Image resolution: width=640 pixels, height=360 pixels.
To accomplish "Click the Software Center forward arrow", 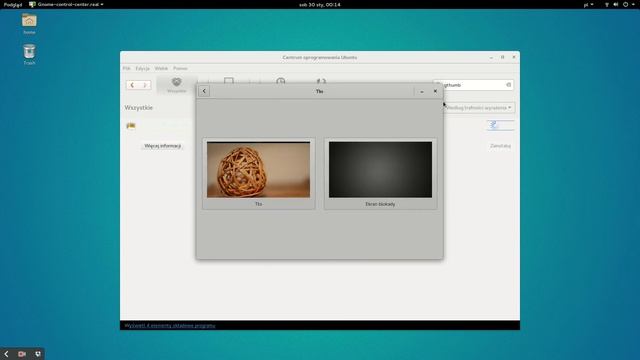I will [x=145, y=85].
